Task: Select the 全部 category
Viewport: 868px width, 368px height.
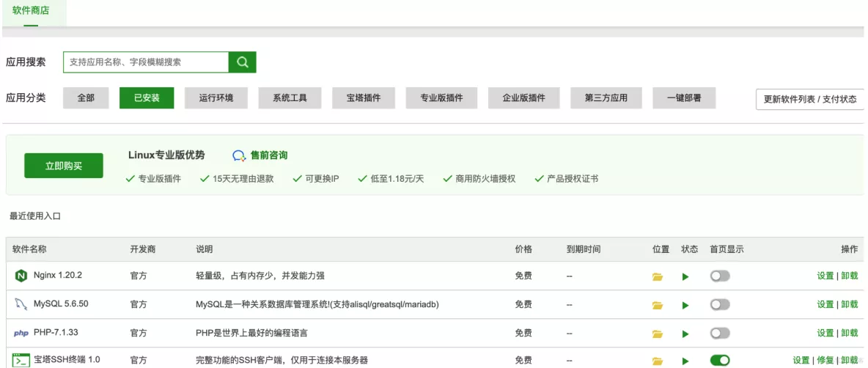Action: 86,98
